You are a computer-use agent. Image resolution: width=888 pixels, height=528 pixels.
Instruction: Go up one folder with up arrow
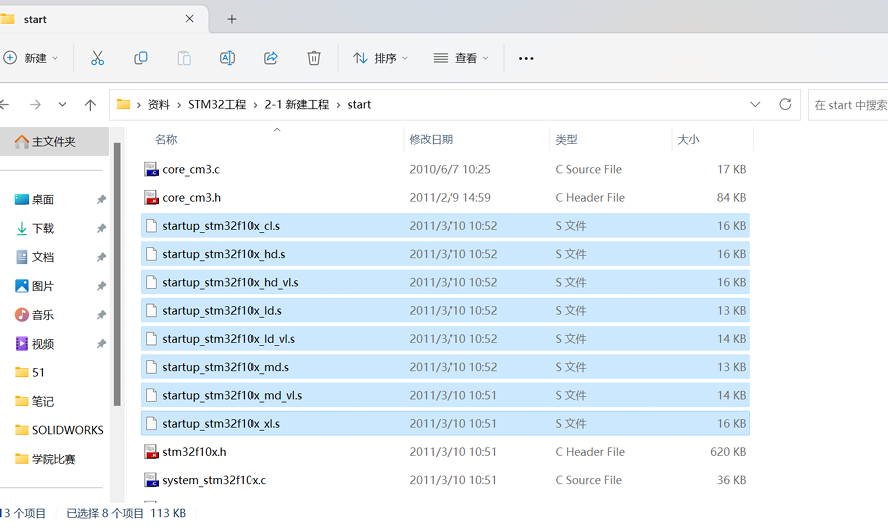[x=90, y=104]
